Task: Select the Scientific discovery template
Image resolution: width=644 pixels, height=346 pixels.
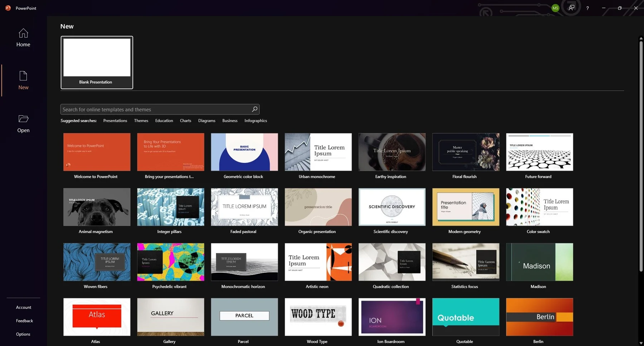Action: (392, 211)
